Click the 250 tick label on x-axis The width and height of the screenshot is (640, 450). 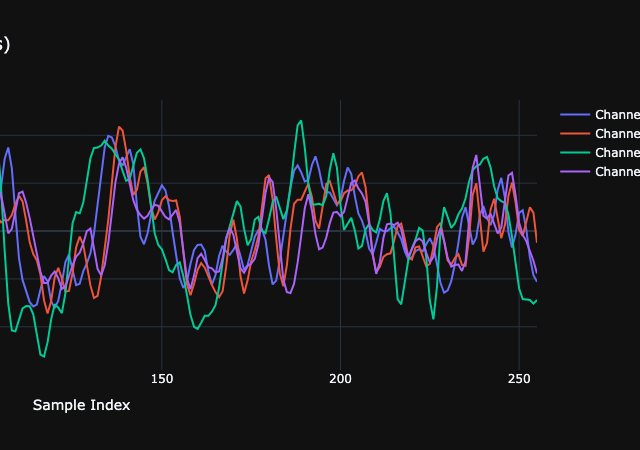pos(519,379)
